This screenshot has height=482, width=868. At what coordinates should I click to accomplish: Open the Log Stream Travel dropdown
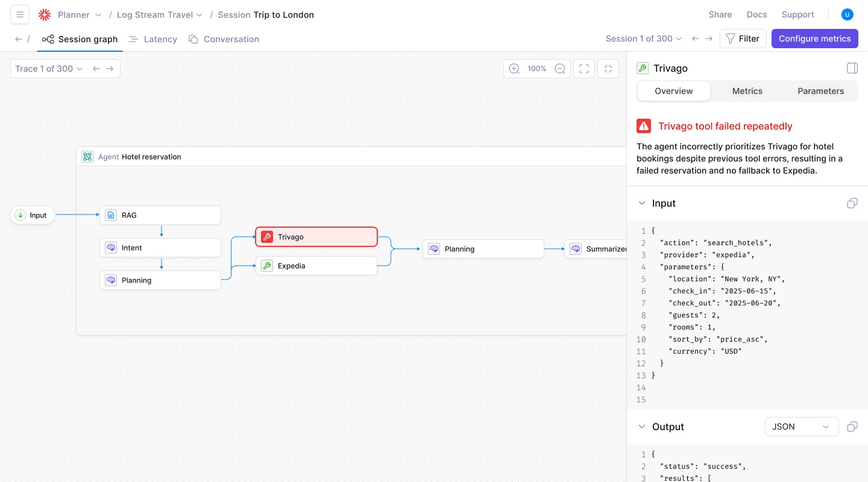pos(160,15)
